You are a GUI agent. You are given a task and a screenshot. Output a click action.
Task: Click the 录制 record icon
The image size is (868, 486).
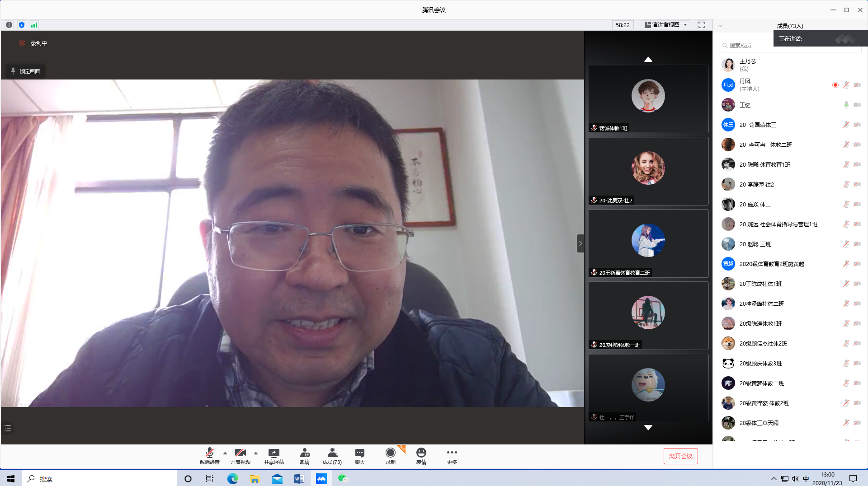click(x=391, y=456)
